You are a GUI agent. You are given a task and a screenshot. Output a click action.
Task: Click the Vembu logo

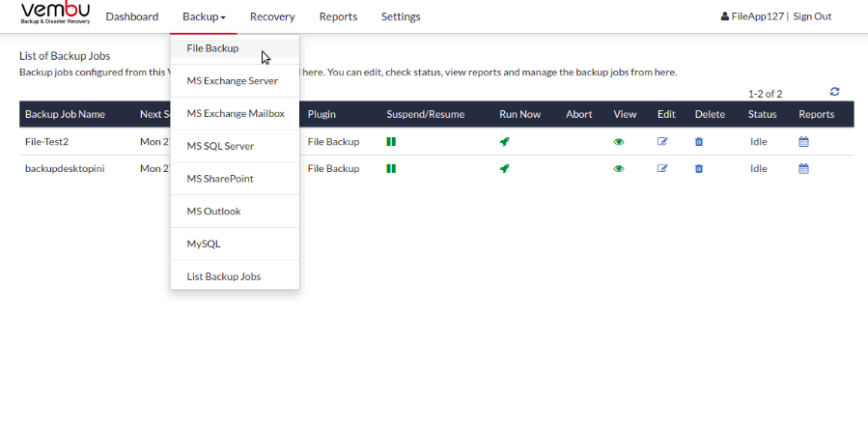point(55,14)
